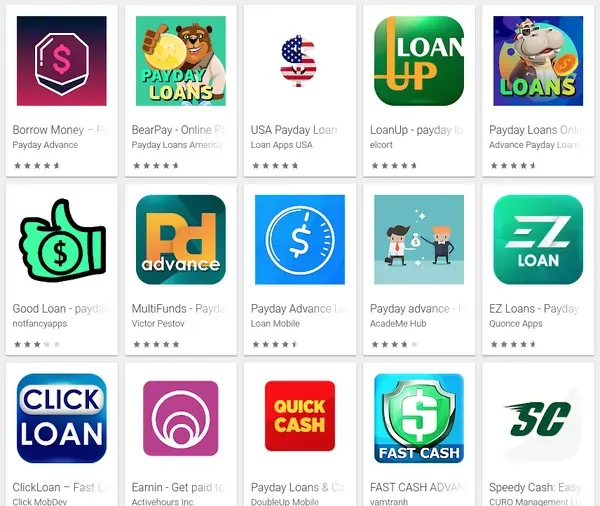Click the 'Victor Pestov' developer name
Image resolution: width=600 pixels, height=506 pixels.
point(158,323)
